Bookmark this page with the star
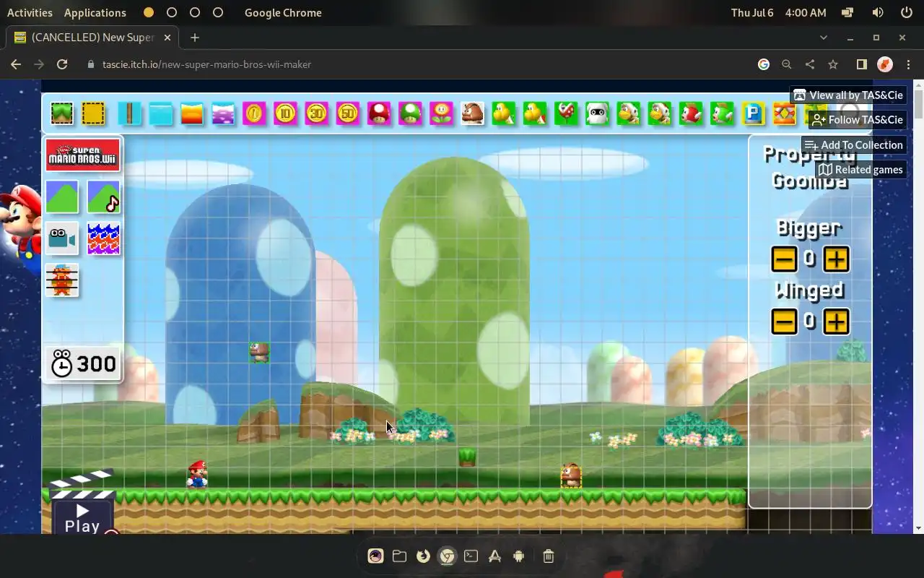Image resolution: width=924 pixels, height=578 pixels. 833,64
